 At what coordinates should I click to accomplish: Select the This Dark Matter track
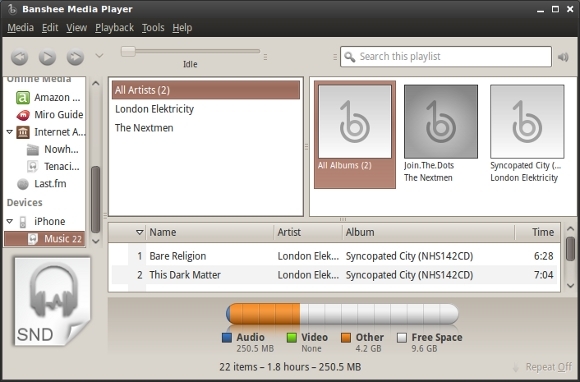[334, 275]
